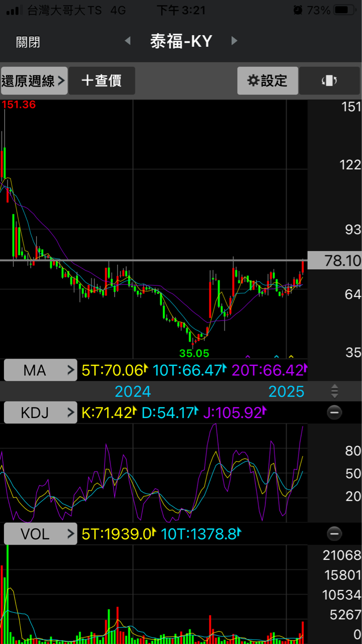Screen dimensions: 362x644
Task: Tap the 下午 3:21 status bar clock
Action: click(182, 10)
